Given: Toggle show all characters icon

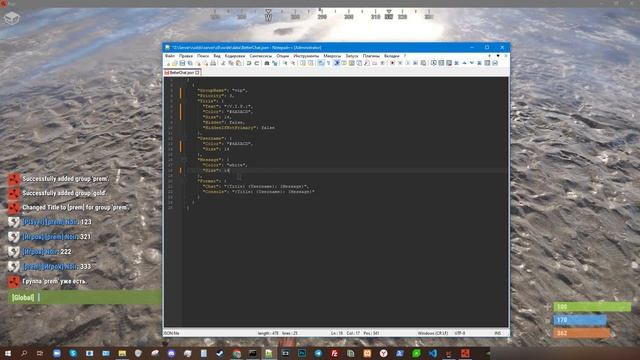Looking at the screenshot, I should [x=328, y=63].
